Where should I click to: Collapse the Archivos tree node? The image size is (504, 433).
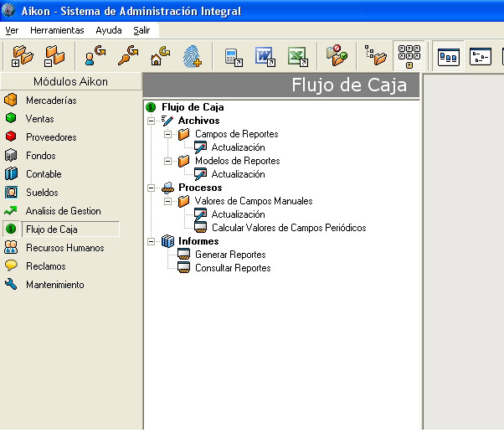pyautogui.click(x=151, y=121)
